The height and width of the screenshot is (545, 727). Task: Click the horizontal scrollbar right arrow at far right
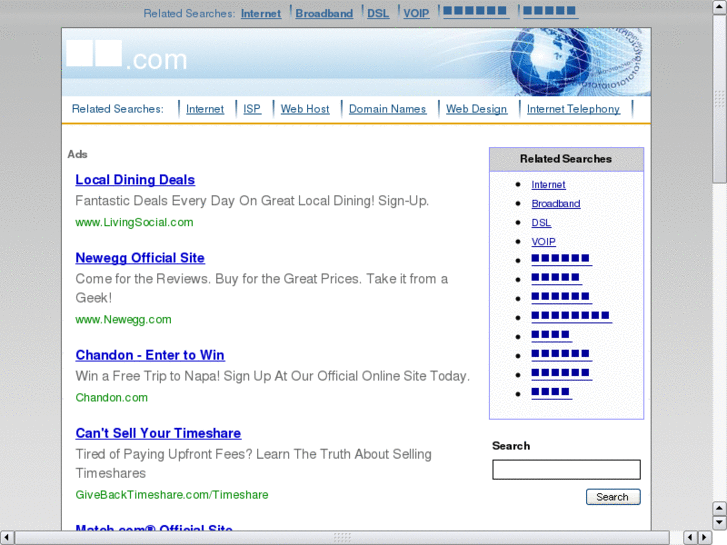point(705,537)
